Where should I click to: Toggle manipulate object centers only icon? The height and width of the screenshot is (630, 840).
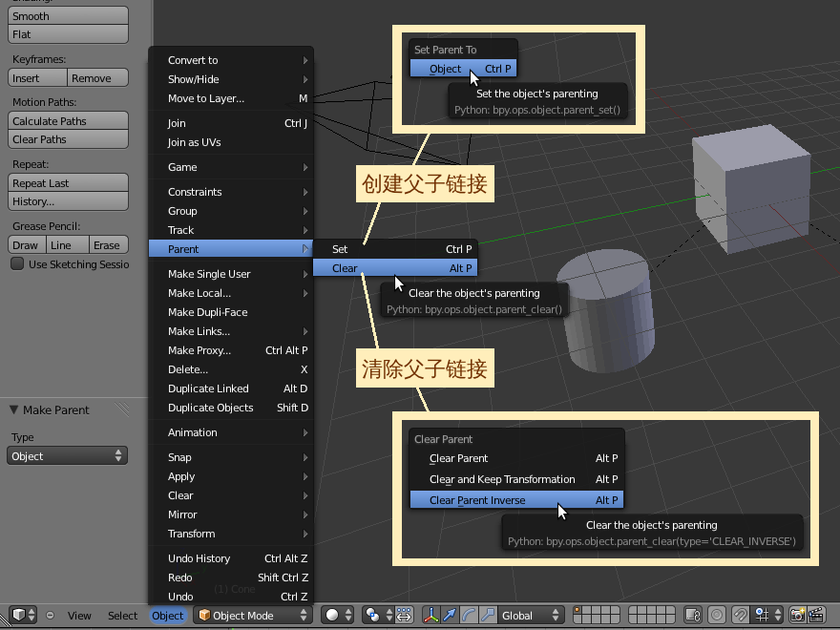404,615
